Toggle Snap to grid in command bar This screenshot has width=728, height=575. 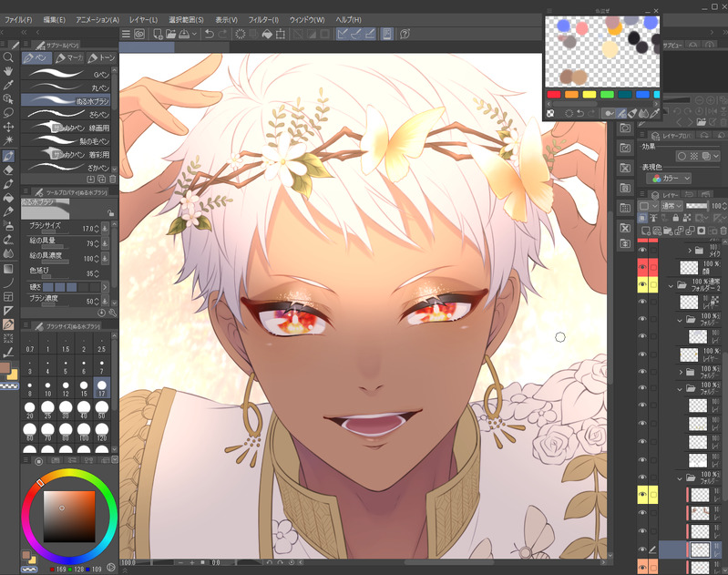click(x=370, y=34)
